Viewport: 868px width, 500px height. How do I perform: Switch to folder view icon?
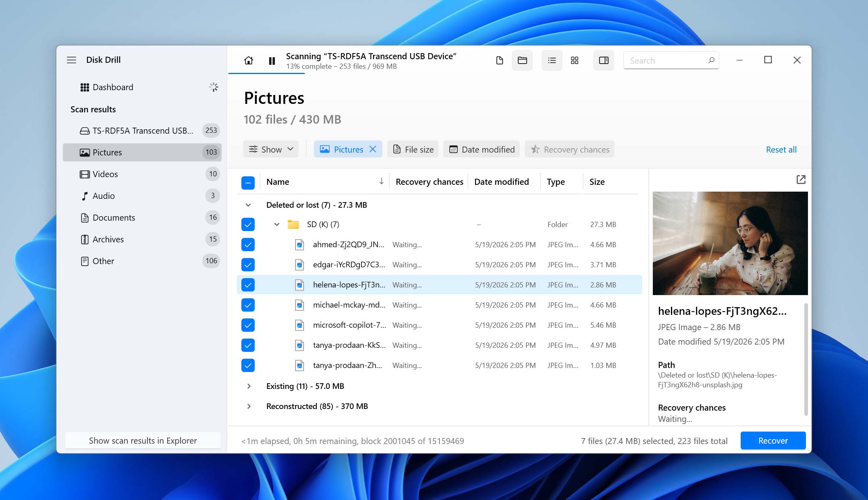522,60
